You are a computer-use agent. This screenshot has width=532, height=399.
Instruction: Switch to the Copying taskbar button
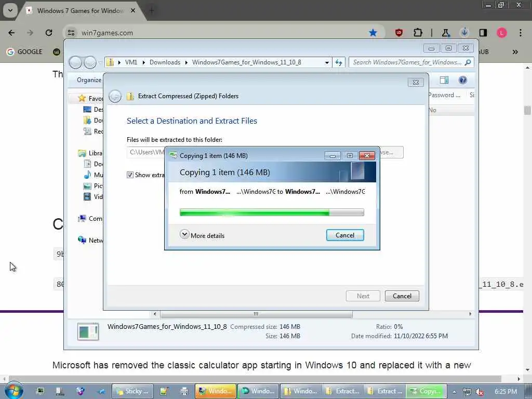(x=426, y=391)
